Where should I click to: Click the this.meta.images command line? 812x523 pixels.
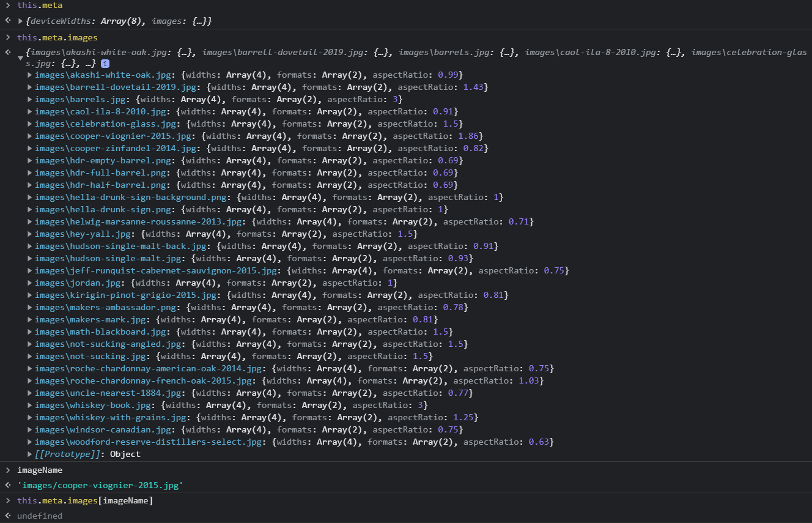tap(57, 38)
